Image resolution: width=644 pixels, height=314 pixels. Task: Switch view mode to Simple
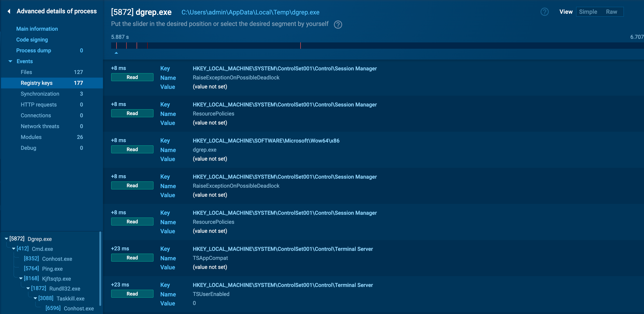click(588, 12)
